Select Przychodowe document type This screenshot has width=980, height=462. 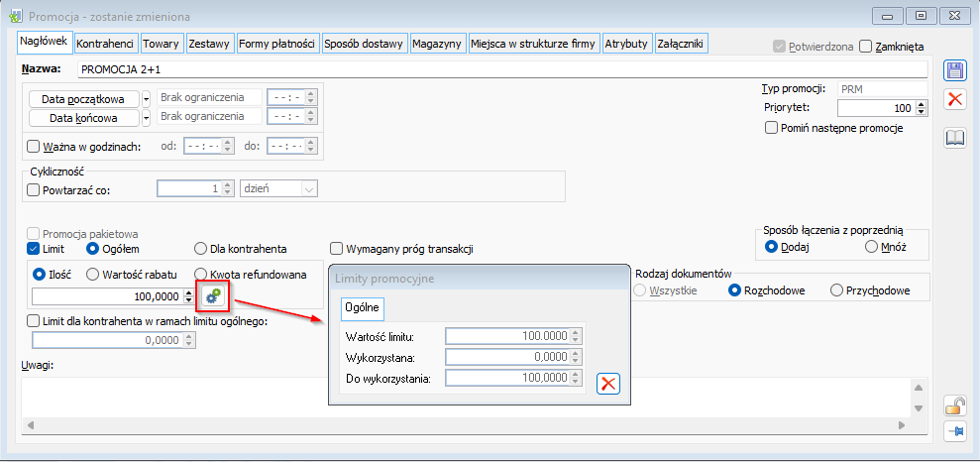(835, 290)
